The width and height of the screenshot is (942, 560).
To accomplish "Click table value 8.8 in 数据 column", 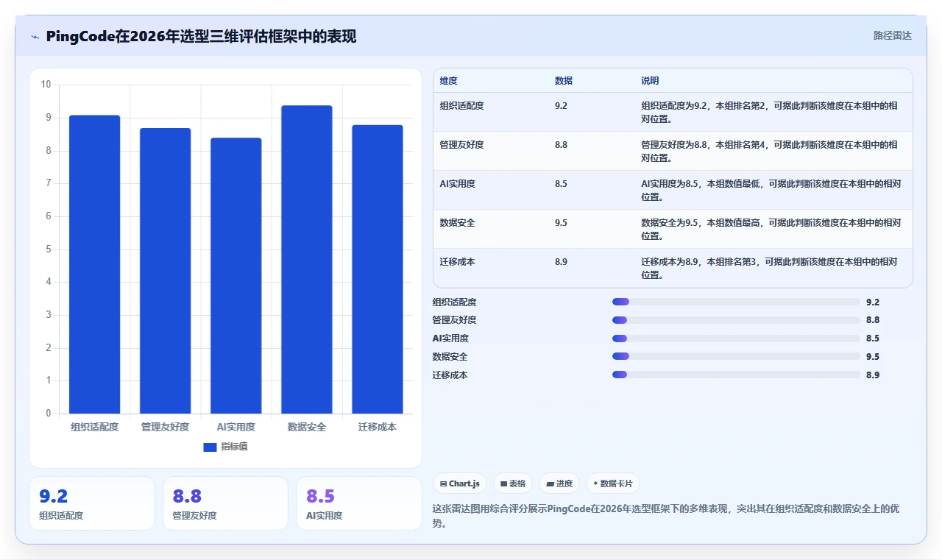I will 561,145.
